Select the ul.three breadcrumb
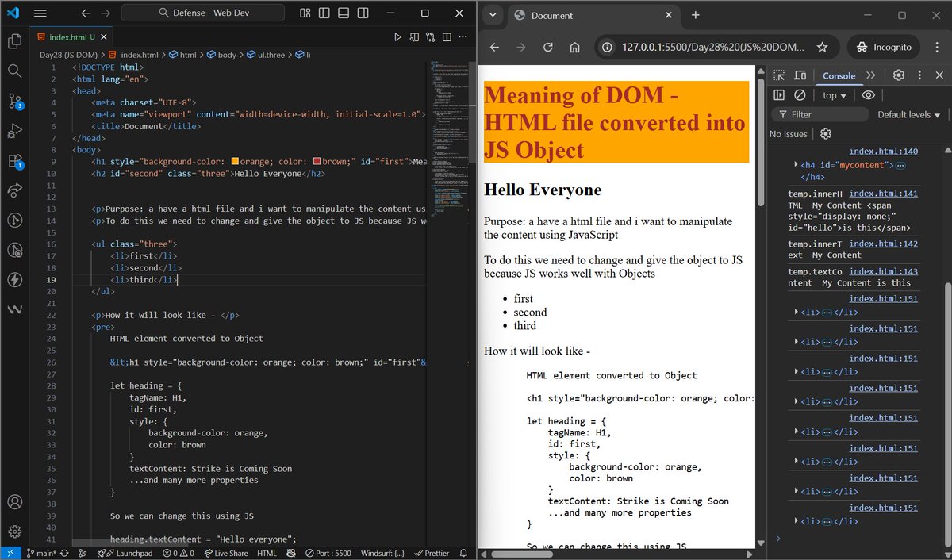Viewport: 952px width, 560px height. pyautogui.click(x=267, y=55)
